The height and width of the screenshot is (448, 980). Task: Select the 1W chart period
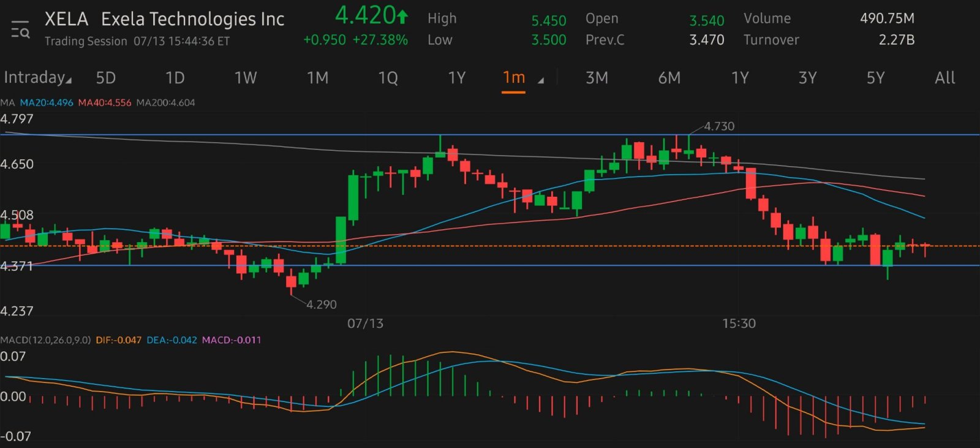[246, 78]
